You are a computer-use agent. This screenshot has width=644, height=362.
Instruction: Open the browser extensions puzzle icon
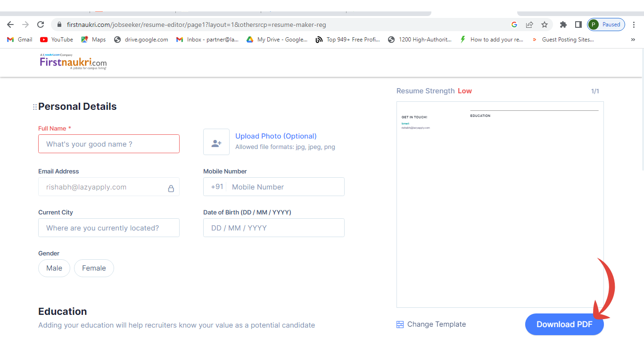tap(563, 25)
